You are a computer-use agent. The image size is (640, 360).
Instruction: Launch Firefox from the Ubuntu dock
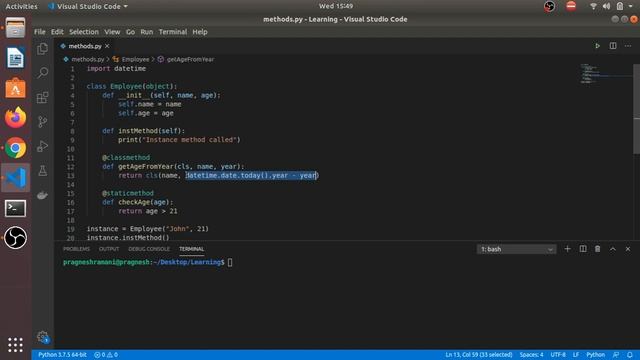pos(16,118)
